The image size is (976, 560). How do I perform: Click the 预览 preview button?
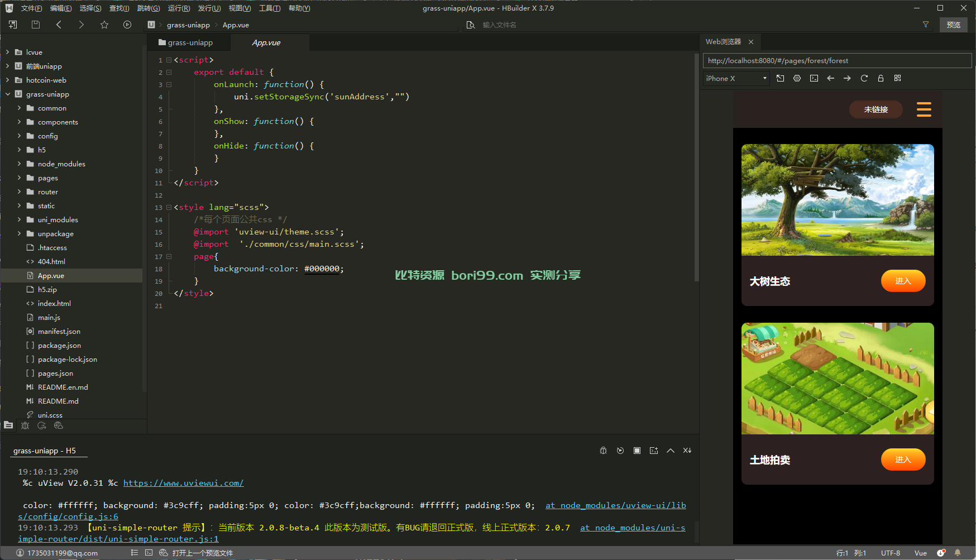coord(954,25)
